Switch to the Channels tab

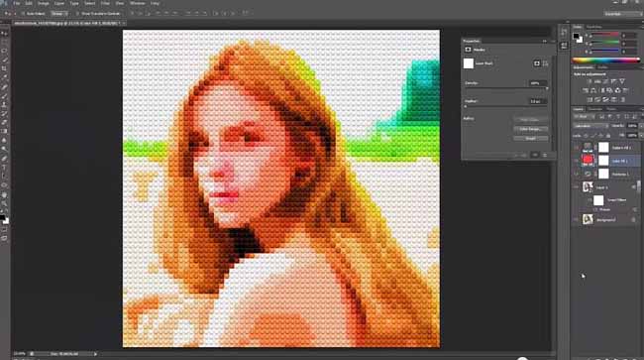[x=595, y=109]
